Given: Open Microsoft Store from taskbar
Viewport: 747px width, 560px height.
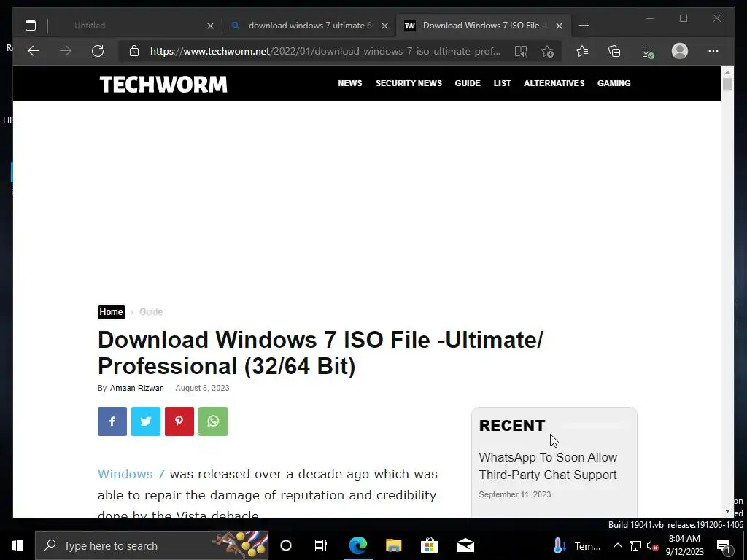Looking at the screenshot, I should coord(429,545).
